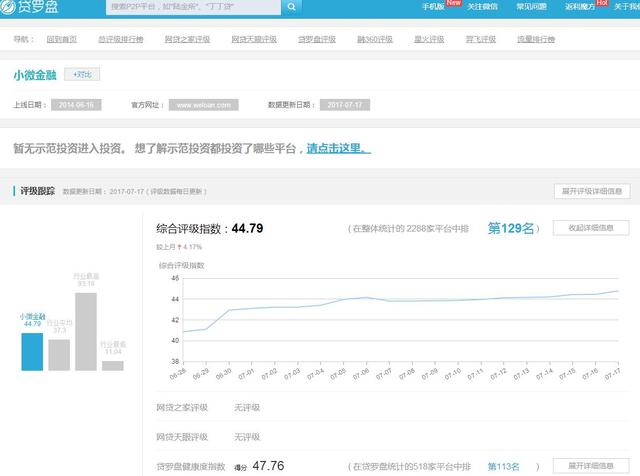Screen dimensions: 640x476
Task: Follow the 请点击这里 link
Action: coord(339,148)
